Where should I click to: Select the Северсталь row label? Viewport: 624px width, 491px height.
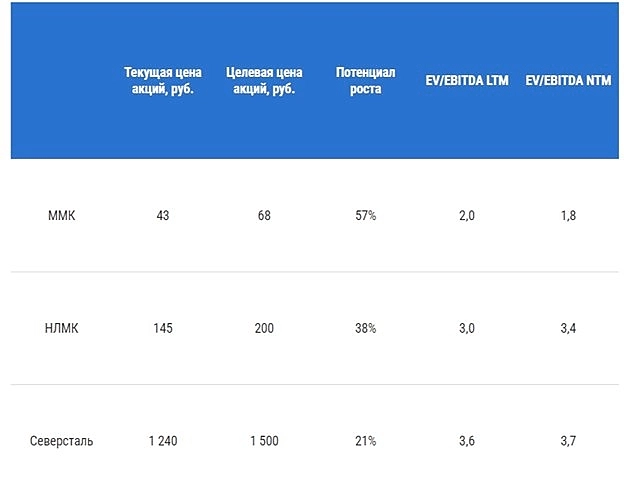[61, 441]
